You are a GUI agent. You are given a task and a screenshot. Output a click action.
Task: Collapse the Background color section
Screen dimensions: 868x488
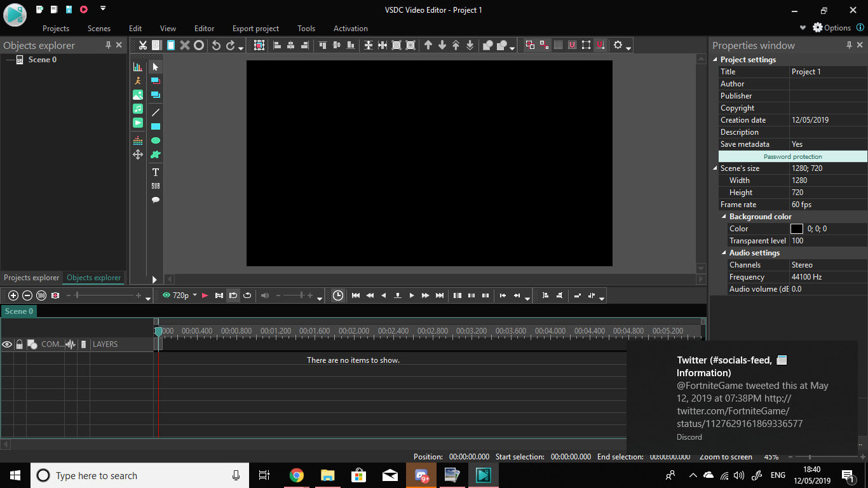724,217
